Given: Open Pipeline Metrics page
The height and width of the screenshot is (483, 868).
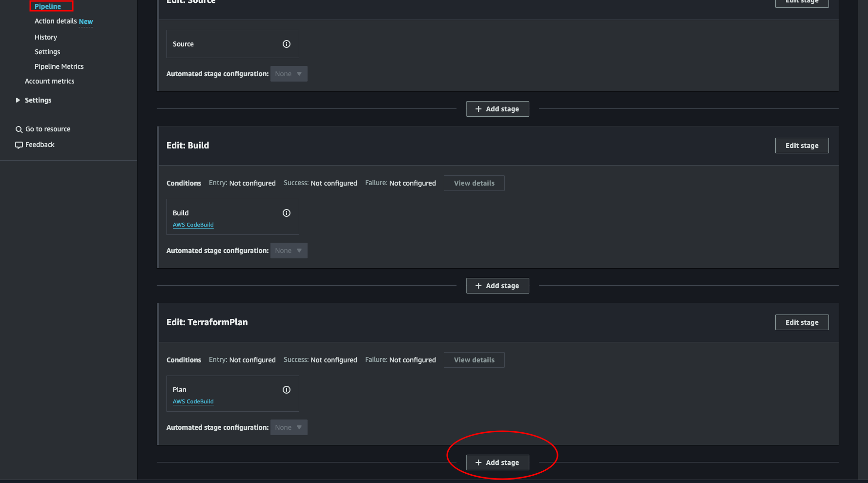Looking at the screenshot, I should (x=59, y=66).
